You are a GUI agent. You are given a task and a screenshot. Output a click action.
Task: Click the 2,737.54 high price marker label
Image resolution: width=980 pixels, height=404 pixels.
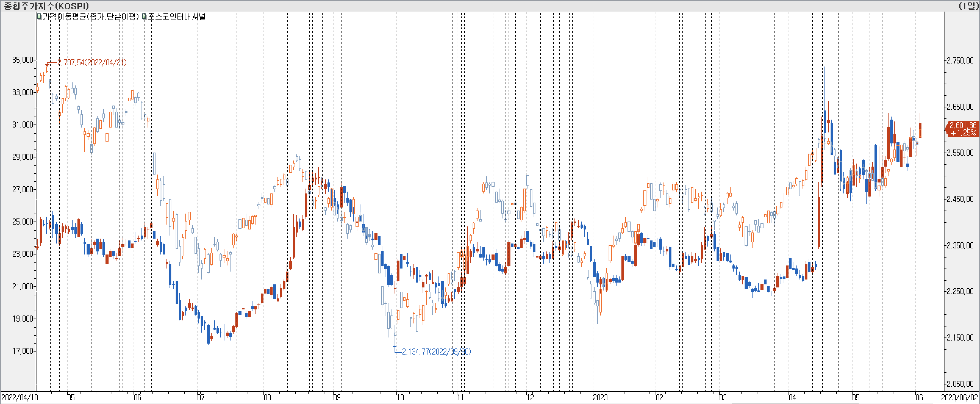92,63
